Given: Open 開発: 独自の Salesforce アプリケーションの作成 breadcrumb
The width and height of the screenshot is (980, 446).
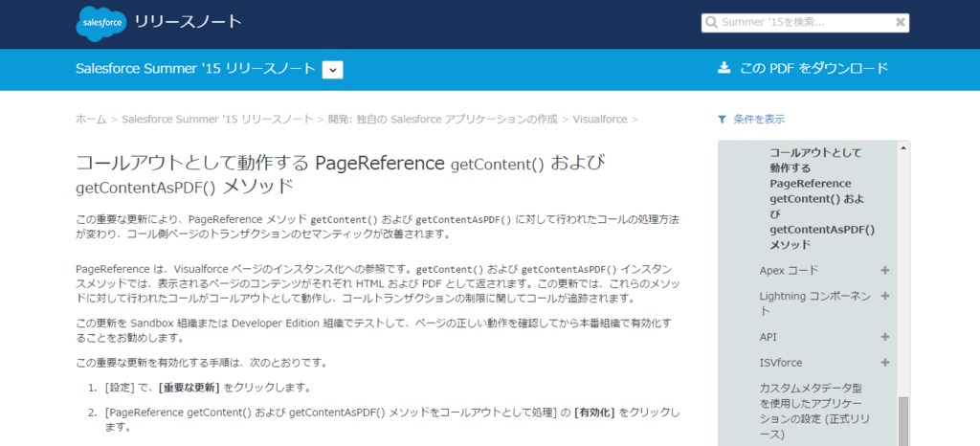Looking at the screenshot, I should click(x=442, y=119).
